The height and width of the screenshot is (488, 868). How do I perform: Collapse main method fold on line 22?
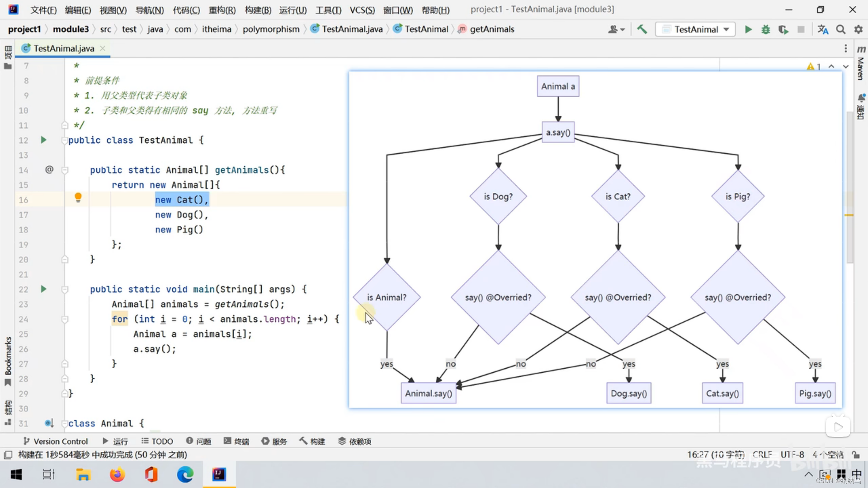click(65, 289)
